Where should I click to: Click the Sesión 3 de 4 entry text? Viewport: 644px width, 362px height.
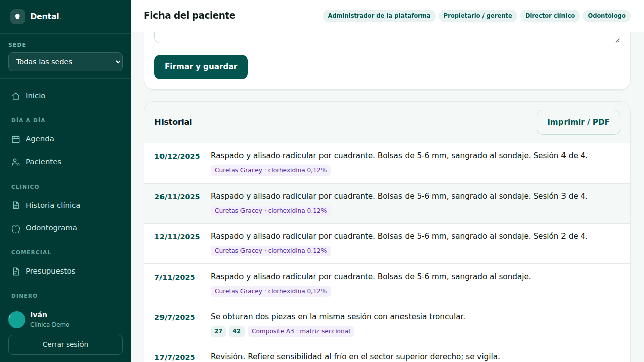pos(399,196)
